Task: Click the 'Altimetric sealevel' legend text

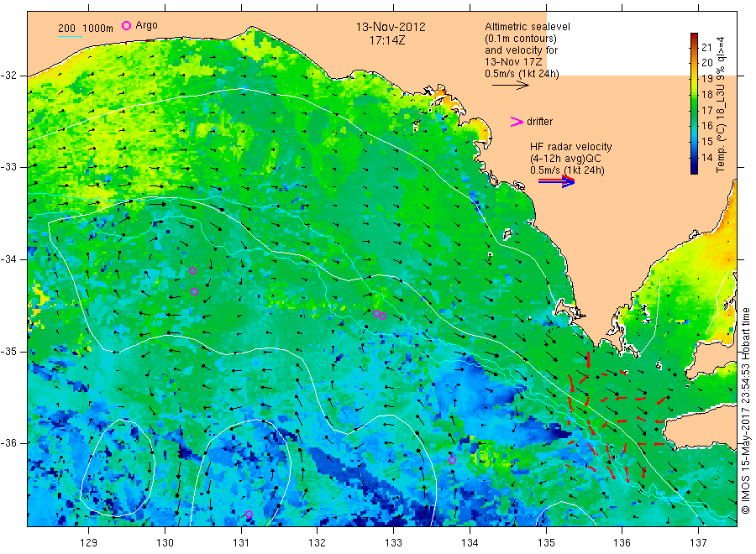Action: tap(528, 27)
